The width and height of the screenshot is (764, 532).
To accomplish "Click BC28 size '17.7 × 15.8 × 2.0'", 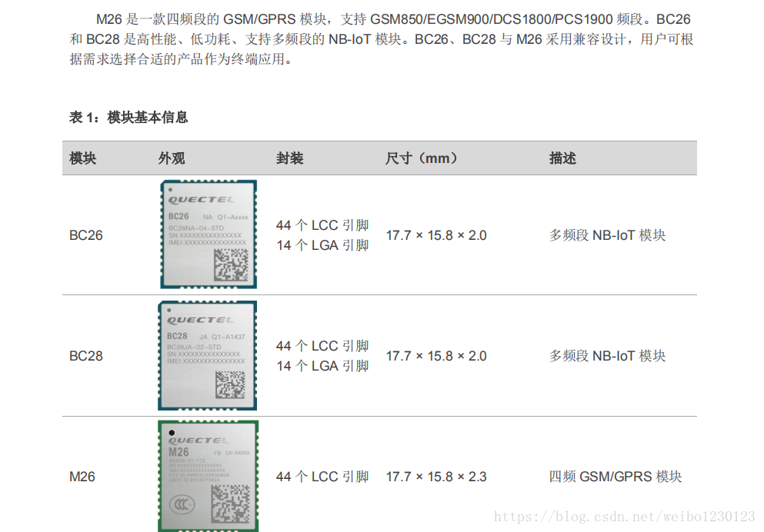I will 436,356.
